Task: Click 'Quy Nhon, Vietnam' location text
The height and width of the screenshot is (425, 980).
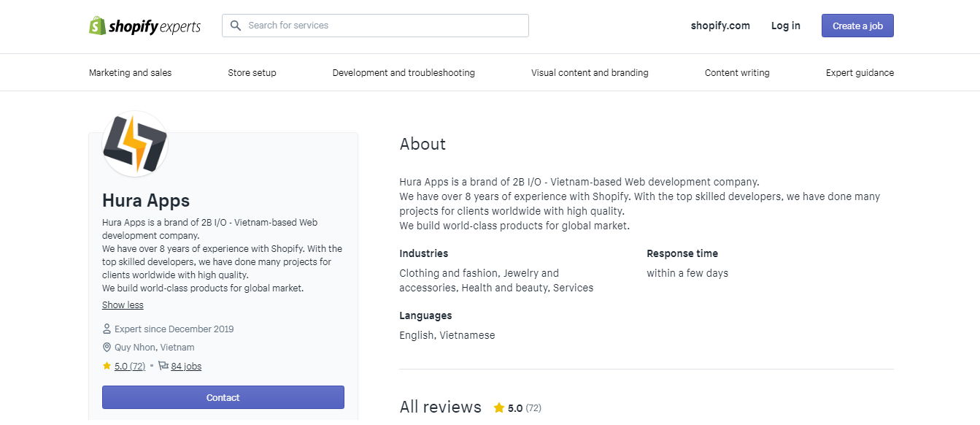Action: pos(155,348)
